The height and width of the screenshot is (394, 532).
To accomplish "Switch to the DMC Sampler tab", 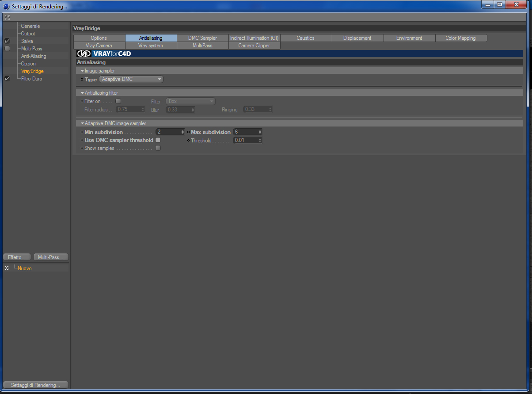I will [x=203, y=38].
